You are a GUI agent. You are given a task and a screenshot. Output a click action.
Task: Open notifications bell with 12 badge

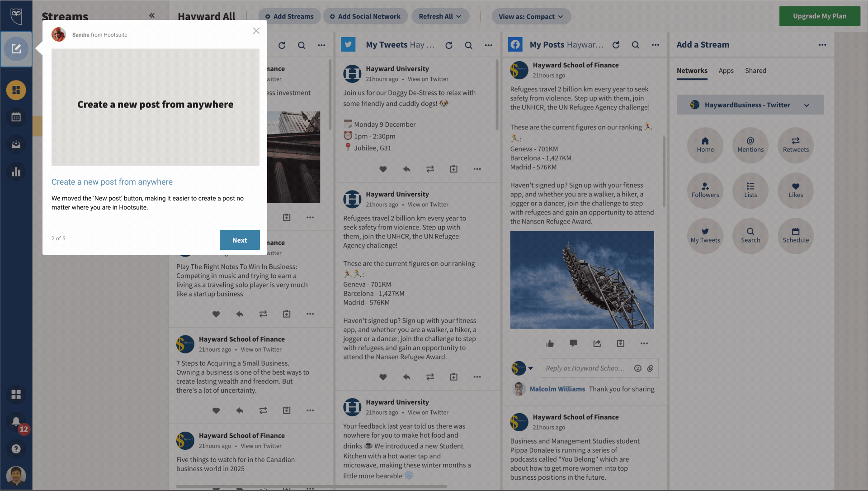(16, 422)
